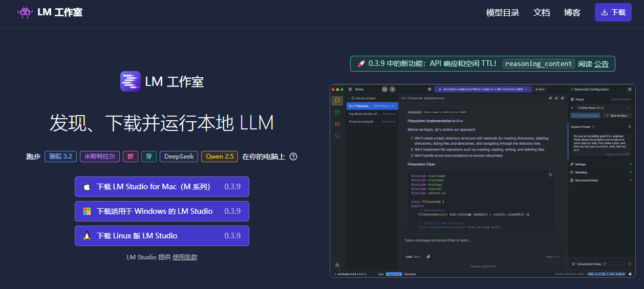Click 下载 LM Studio for Mac button
The image size is (644, 289).
pos(162,187)
